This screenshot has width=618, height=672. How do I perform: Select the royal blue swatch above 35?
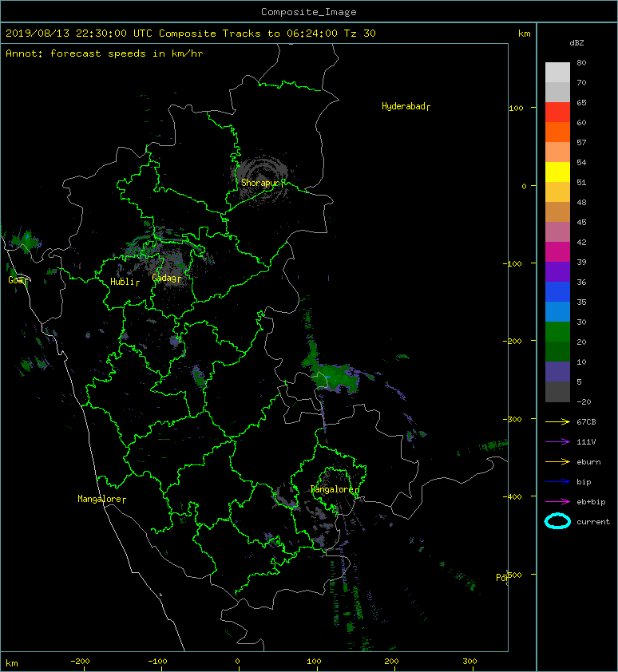[x=557, y=291]
